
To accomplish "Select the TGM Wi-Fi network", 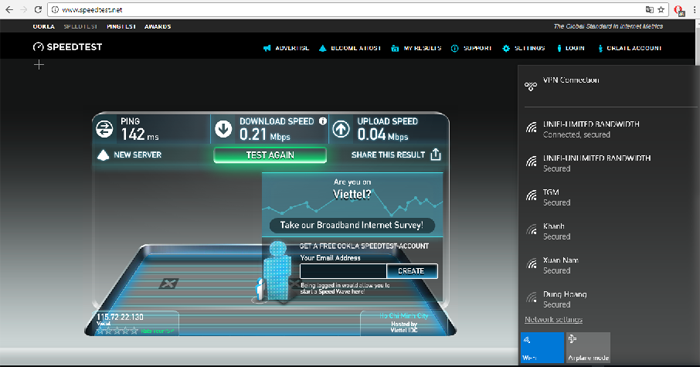I will tap(608, 197).
